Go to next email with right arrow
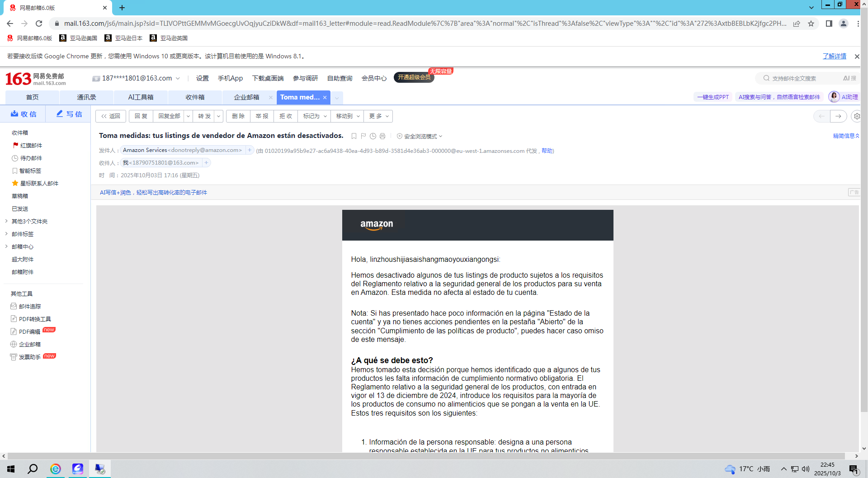This screenshot has height=478, width=868. click(838, 116)
